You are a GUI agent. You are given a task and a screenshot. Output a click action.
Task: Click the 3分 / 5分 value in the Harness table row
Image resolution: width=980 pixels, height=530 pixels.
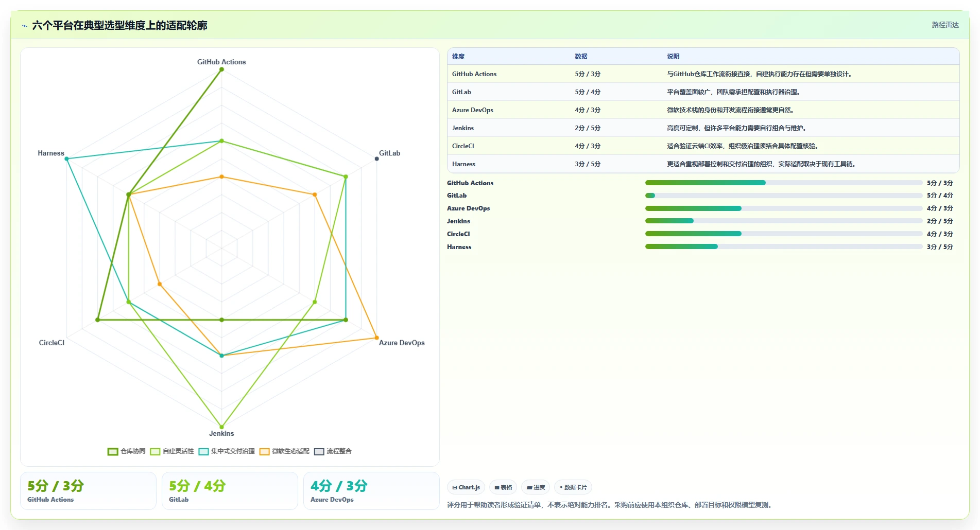pos(588,164)
